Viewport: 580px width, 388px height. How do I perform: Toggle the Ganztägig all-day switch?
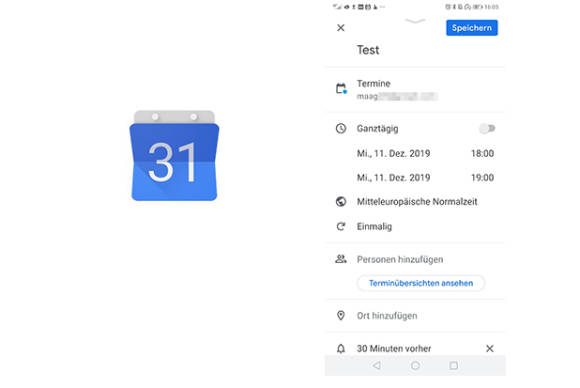tap(487, 128)
